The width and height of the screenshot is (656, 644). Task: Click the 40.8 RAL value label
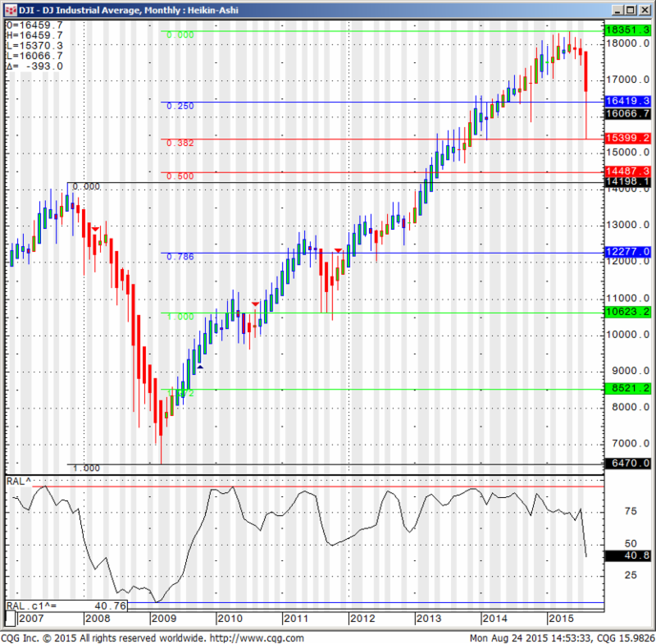[x=627, y=555]
